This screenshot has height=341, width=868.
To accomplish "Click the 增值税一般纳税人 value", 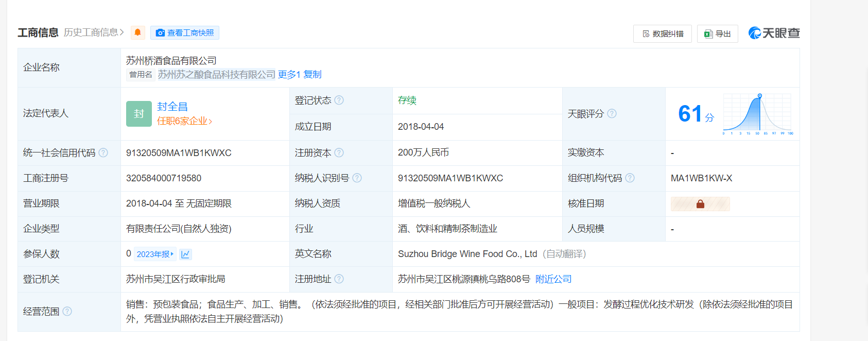I will point(434,203).
